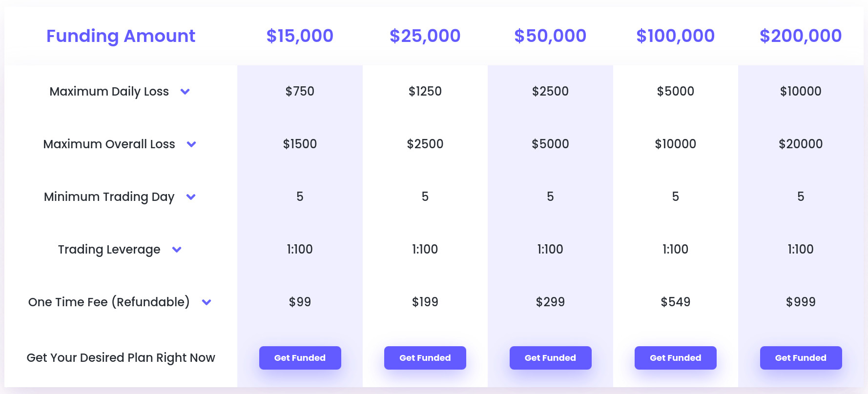
Task: Click Get Funded for the $50,000 plan
Action: pyautogui.click(x=550, y=357)
